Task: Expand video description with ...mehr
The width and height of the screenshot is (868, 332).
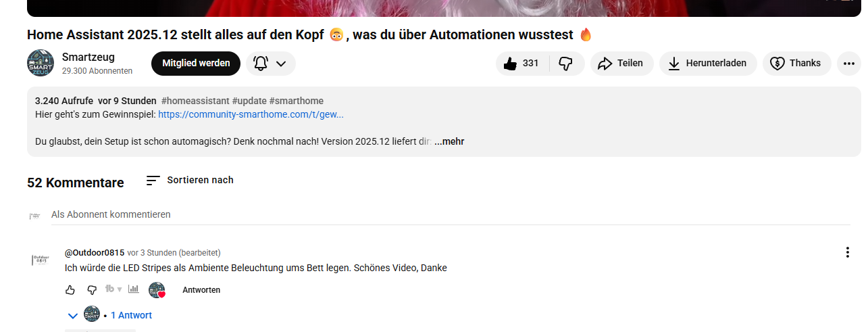Action: pos(449,141)
